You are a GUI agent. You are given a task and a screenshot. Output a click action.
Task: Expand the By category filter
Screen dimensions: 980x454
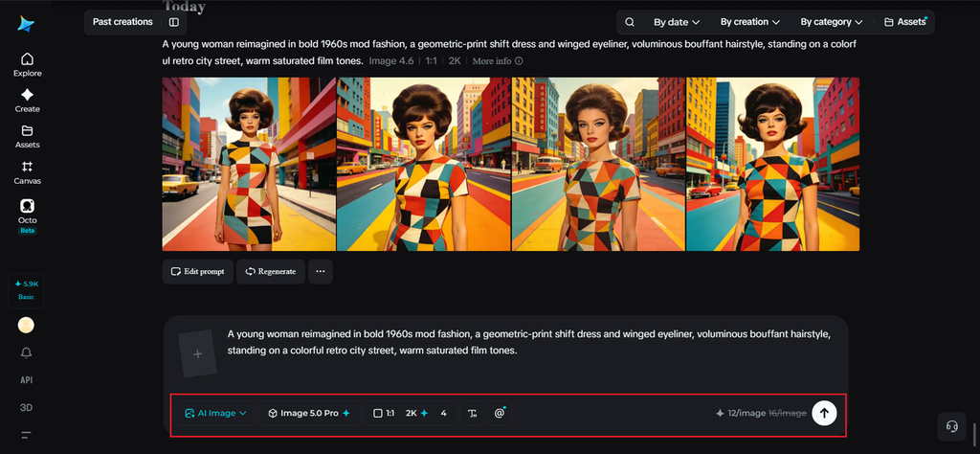point(832,22)
